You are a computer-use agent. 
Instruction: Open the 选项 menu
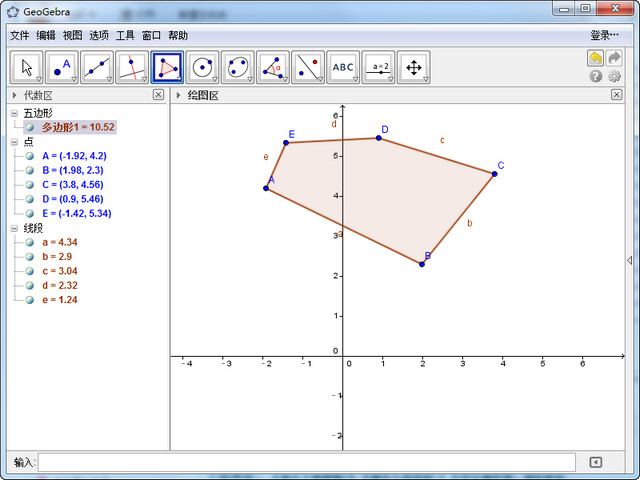coord(99,35)
